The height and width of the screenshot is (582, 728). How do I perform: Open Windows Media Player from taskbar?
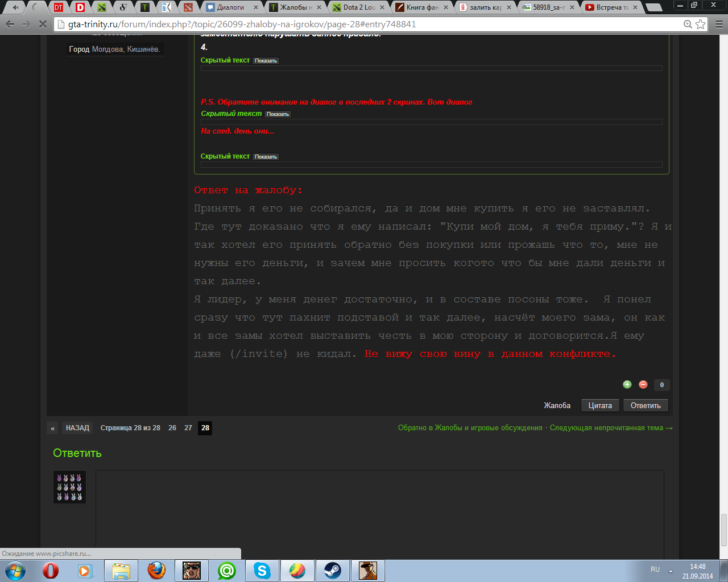[86, 571]
